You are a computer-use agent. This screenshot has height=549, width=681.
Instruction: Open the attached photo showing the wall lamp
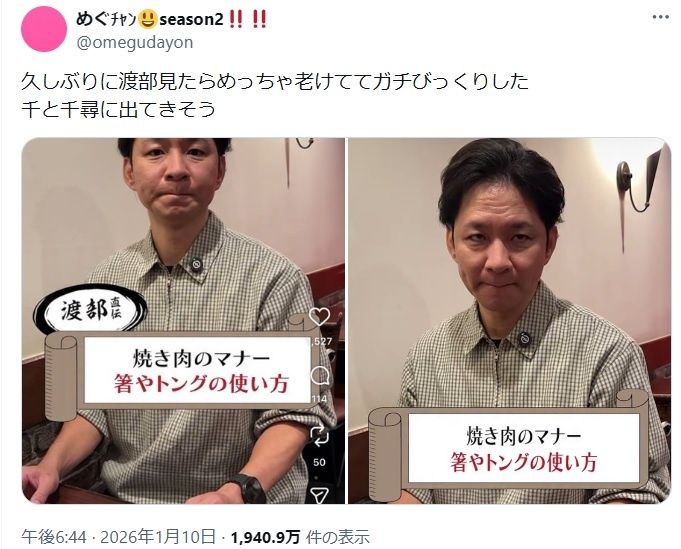[510, 321]
